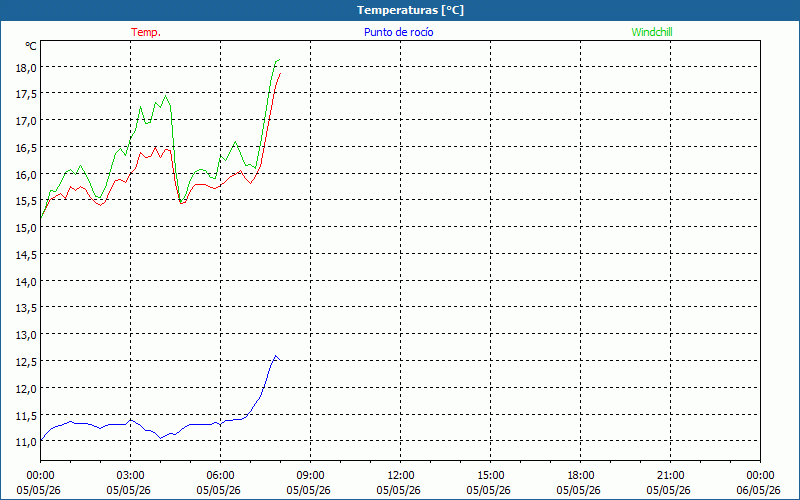800x500 pixels.
Task: Click the 18:00 time axis label
Action: coord(581,476)
